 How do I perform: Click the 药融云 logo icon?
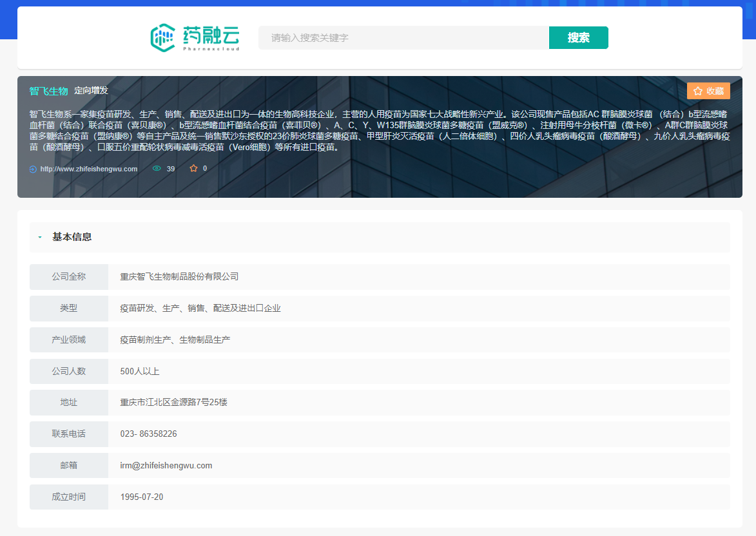pos(162,38)
